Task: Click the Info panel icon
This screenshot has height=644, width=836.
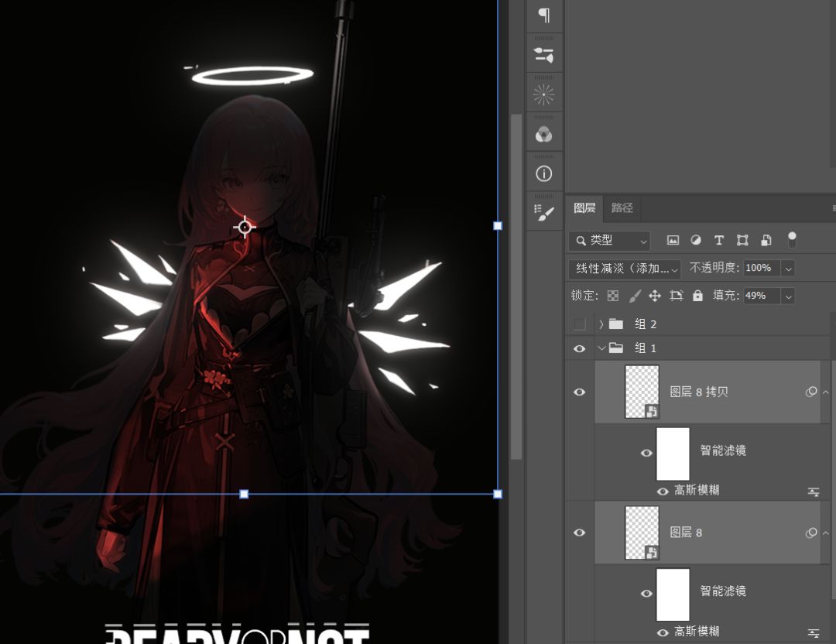Action: coord(544,173)
